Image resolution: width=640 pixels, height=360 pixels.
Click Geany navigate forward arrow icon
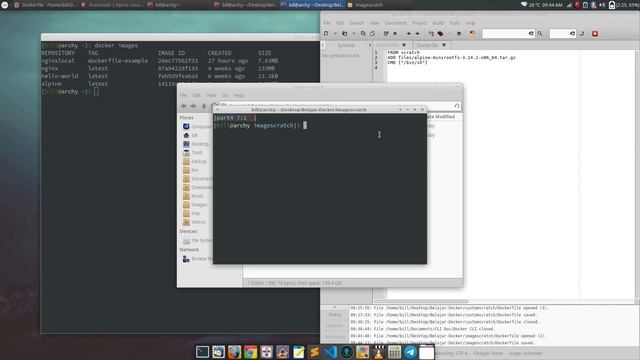pos(417,33)
